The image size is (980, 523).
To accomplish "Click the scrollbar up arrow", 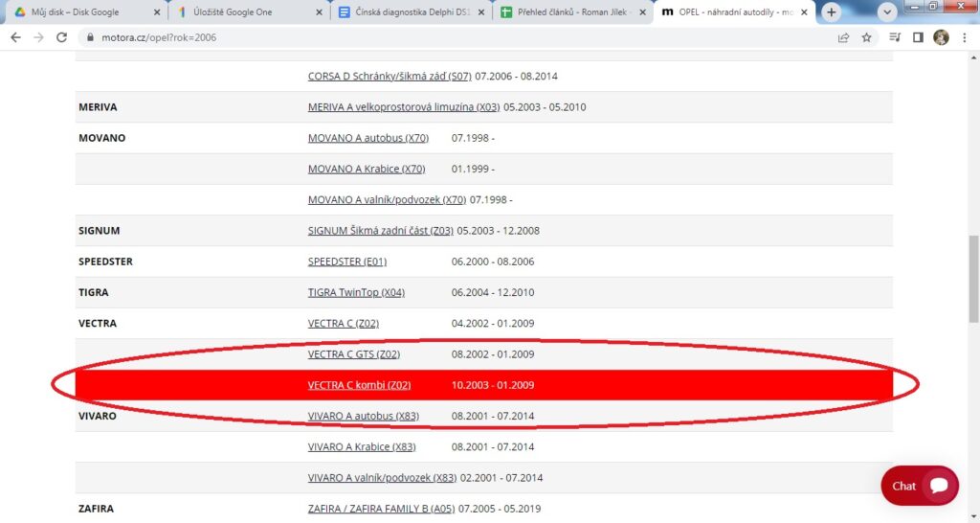I will click(973, 57).
